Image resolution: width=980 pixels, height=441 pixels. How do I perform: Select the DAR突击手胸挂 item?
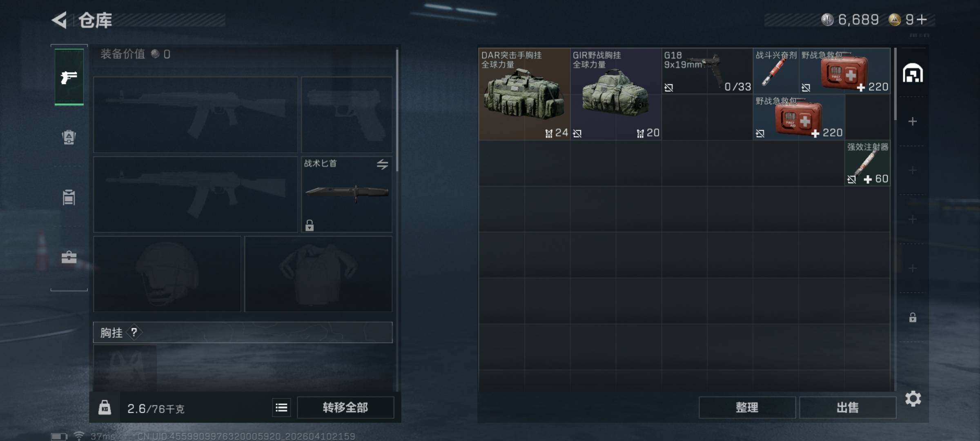click(524, 94)
